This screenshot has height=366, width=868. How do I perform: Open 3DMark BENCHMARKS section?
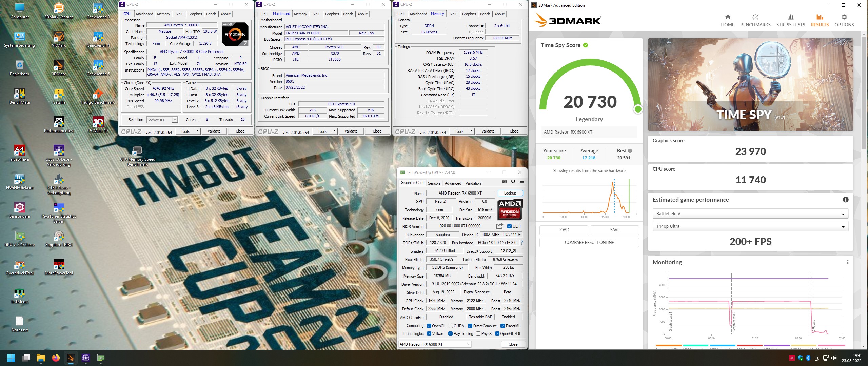point(755,20)
